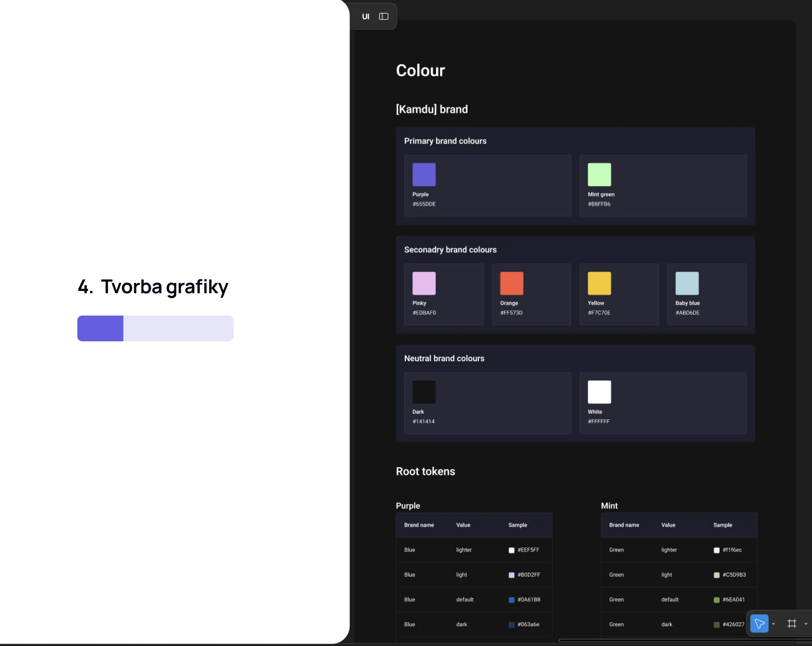The image size is (812, 646).
Task: Click the Colour page heading
Action: [x=420, y=71]
